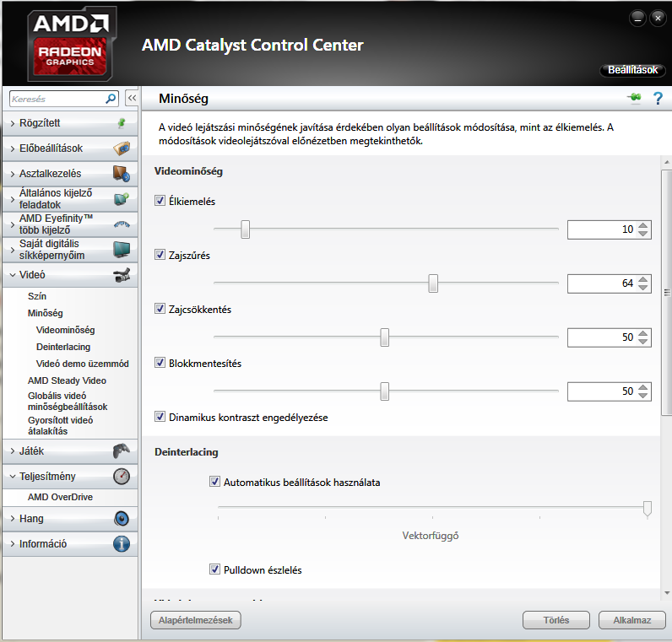Click the AMD Radeon Graphics logo
This screenshot has height=642, width=672.
(72, 44)
